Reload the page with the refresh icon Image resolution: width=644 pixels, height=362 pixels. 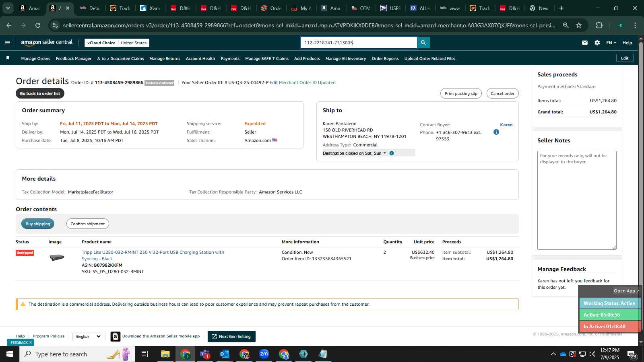(x=38, y=25)
